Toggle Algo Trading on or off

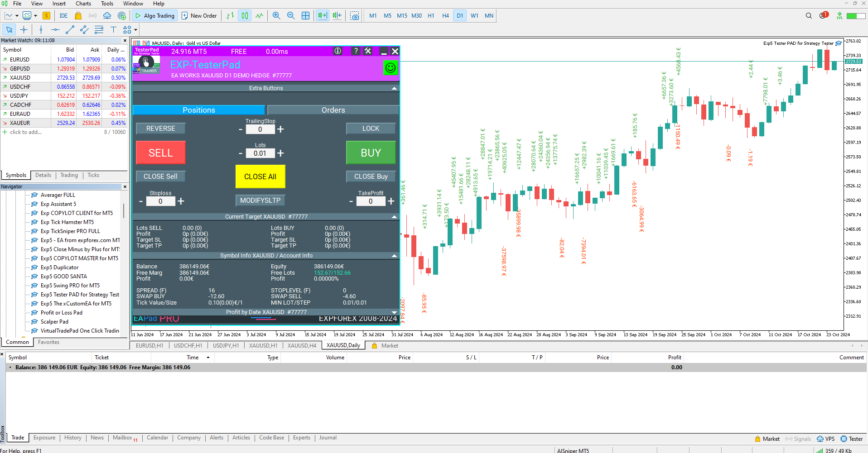[154, 16]
